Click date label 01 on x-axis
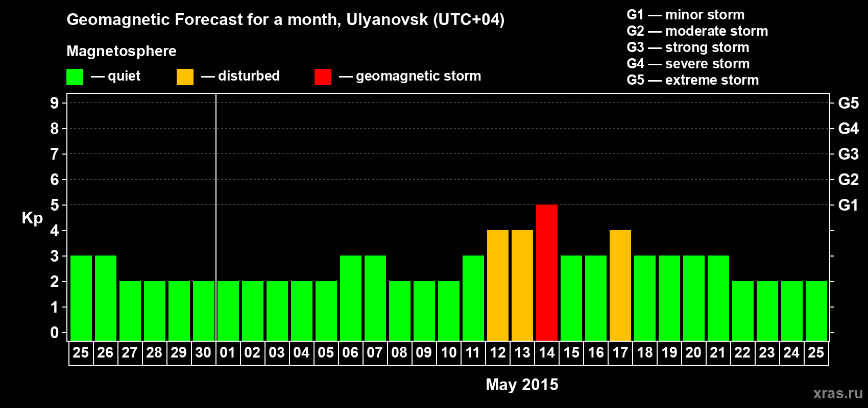868x408 pixels. point(228,353)
